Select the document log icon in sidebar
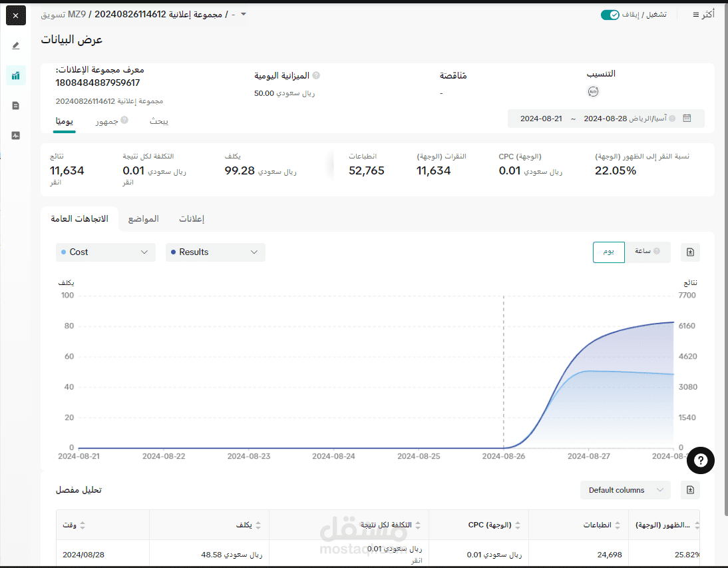The height and width of the screenshot is (568, 728). point(16,106)
